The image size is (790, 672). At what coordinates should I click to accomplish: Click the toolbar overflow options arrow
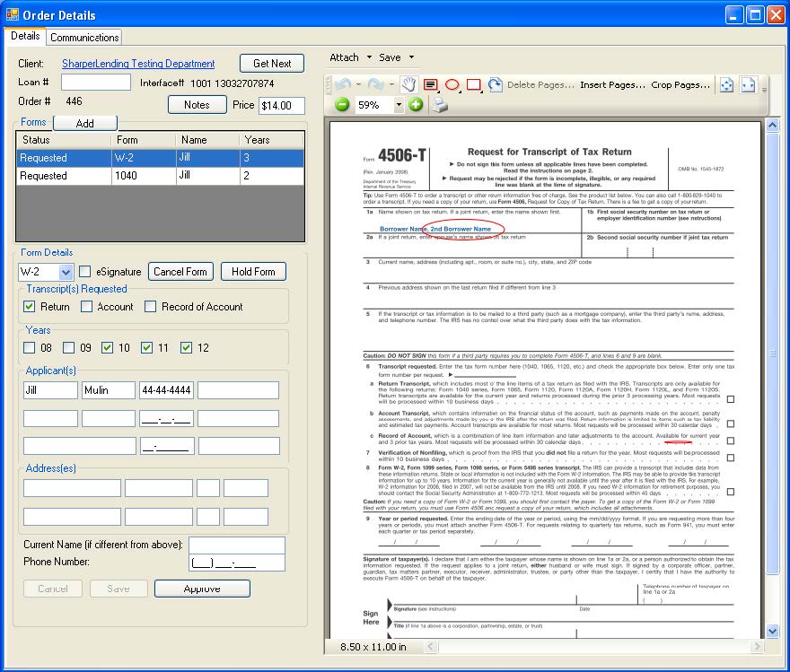pyautogui.click(x=764, y=90)
